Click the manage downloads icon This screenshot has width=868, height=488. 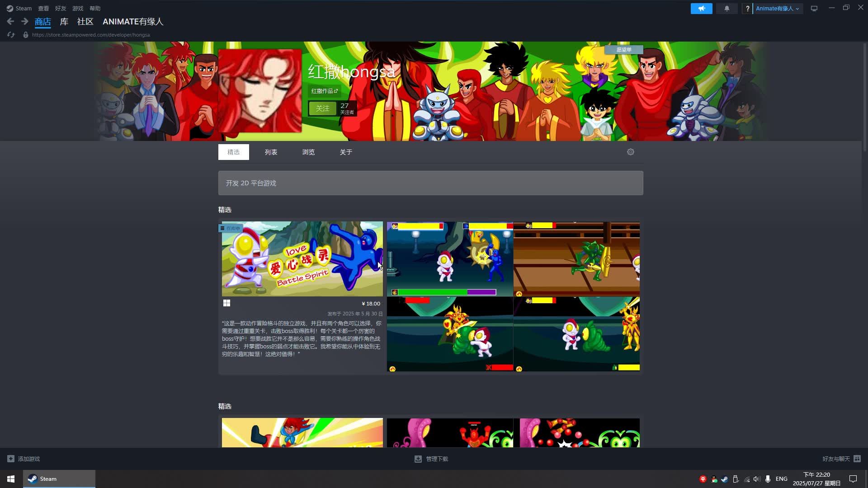(418, 459)
